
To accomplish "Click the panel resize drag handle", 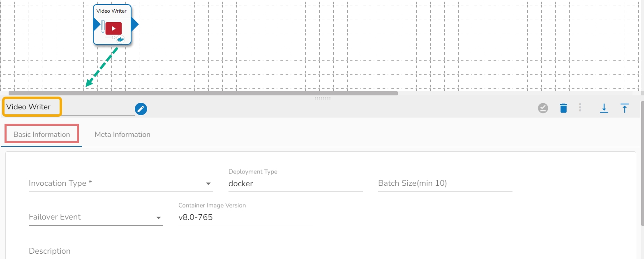I will 322,98.
